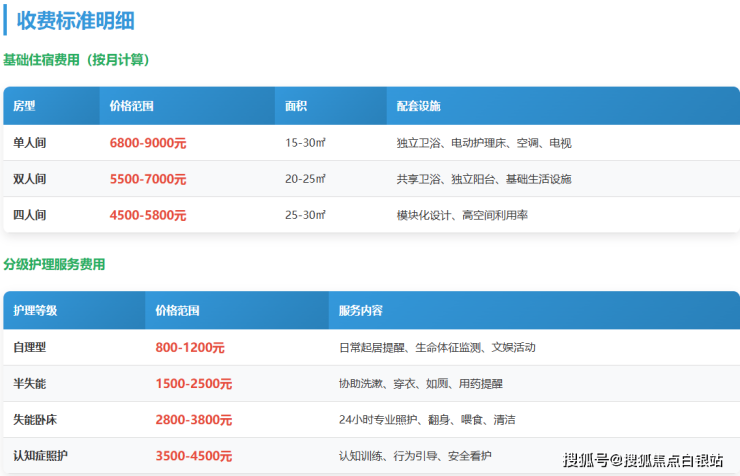Open the 分级护理服务费用 section heading

(x=54, y=265)
